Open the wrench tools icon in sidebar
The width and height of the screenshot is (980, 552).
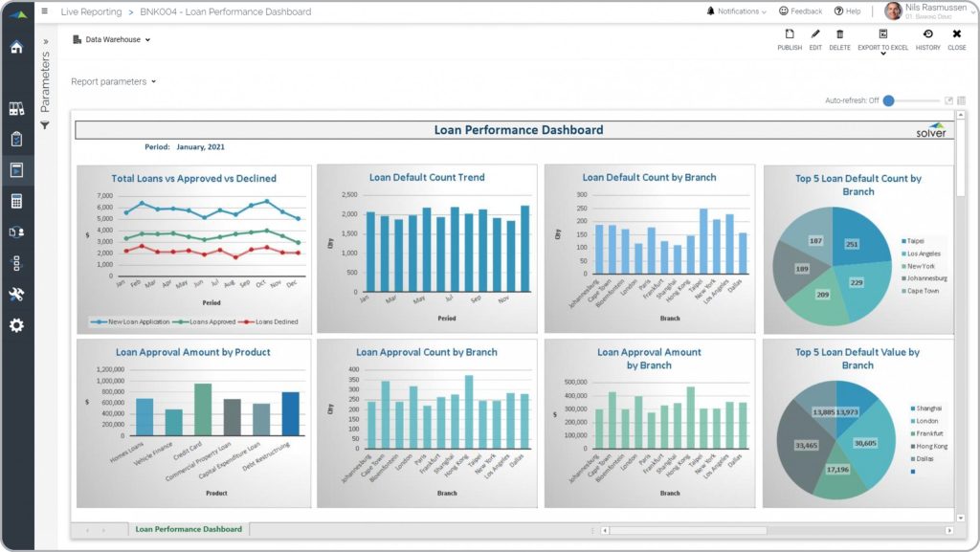click(x=16, y=294)
